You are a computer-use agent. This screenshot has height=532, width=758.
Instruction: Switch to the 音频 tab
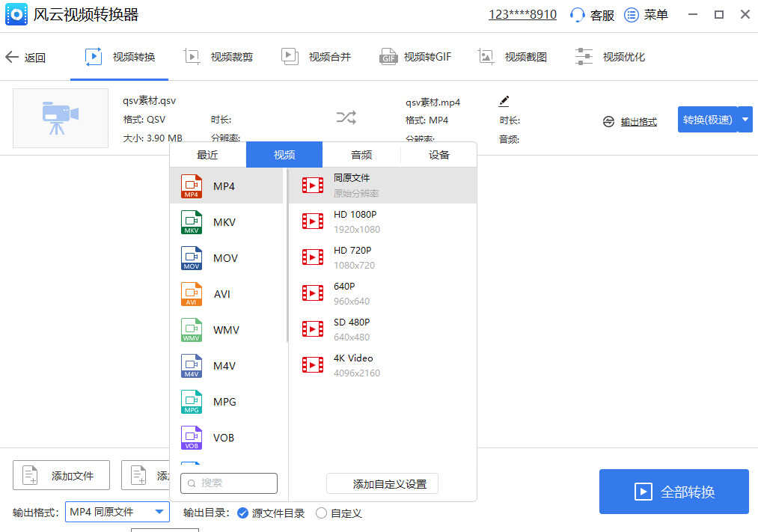click(361, 155)
